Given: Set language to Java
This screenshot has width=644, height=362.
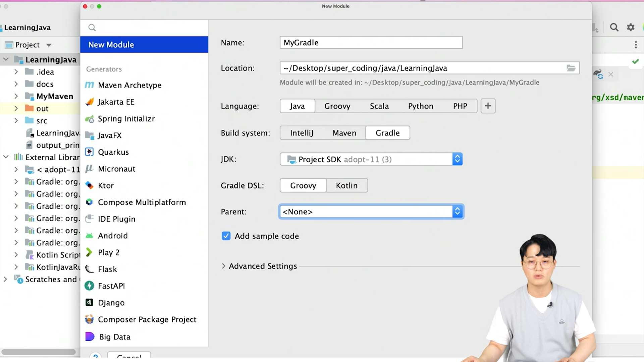Looking at the screenshot, I should (x=298, y=106).
